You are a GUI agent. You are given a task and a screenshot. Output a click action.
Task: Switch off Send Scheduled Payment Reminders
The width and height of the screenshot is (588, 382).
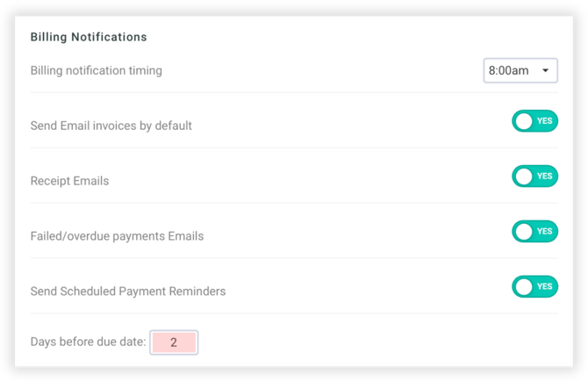pos(534,286)
